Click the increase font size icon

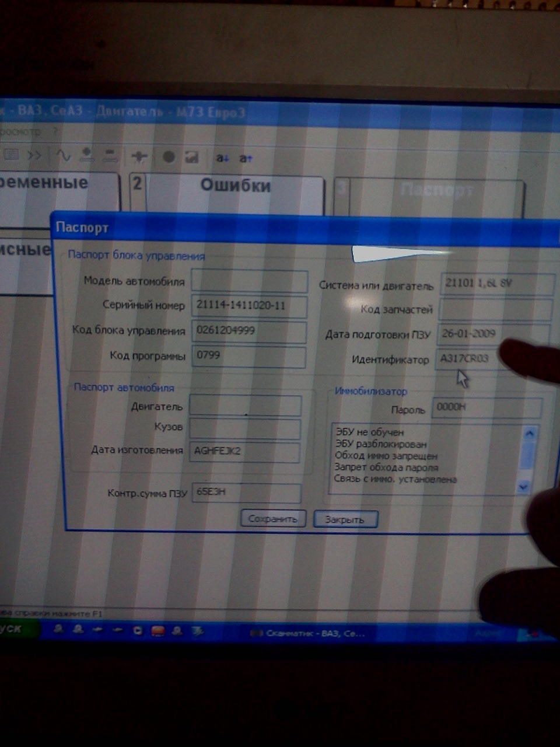[x=246, y=159]
